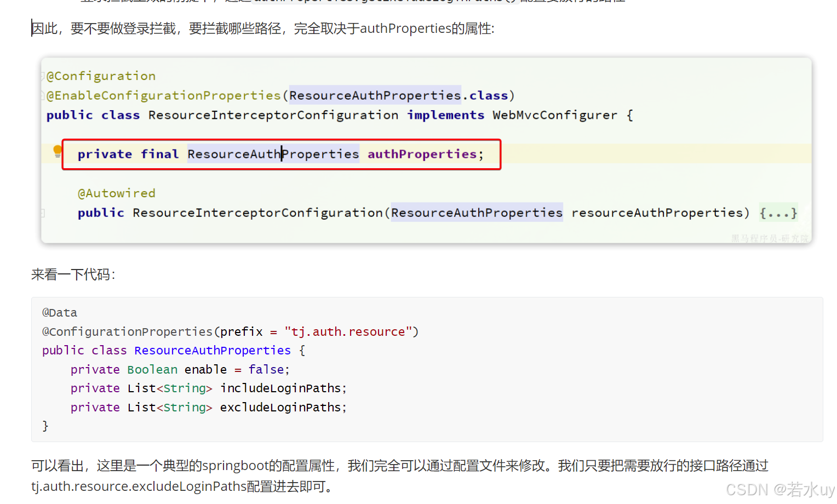This screenshot has width=837, height=504.
Task: Click the @Data annotation in code block
Action: coord(60,313)
